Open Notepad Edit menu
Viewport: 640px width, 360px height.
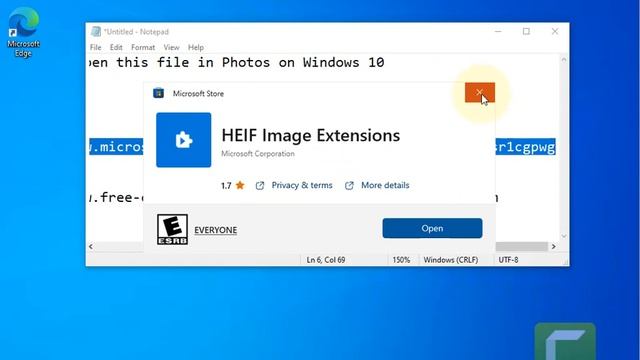pos(116,47)
